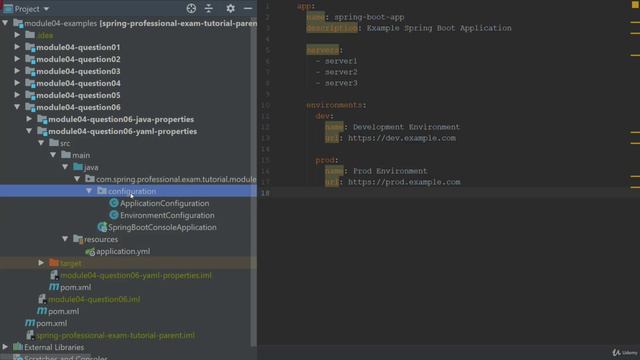
Task: Expand module04-question05 arrow
Action: click(x=17, y=95)
